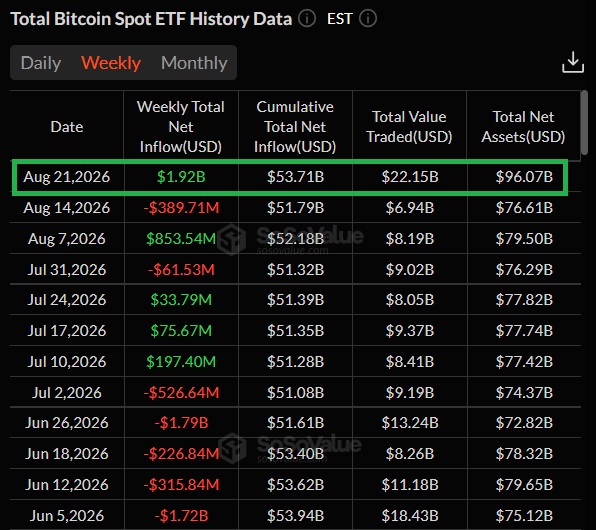The height and width of the screenshot is (530, 596).
Task: Select the Jun 5,2026 date cell
Action: point(67,516)
